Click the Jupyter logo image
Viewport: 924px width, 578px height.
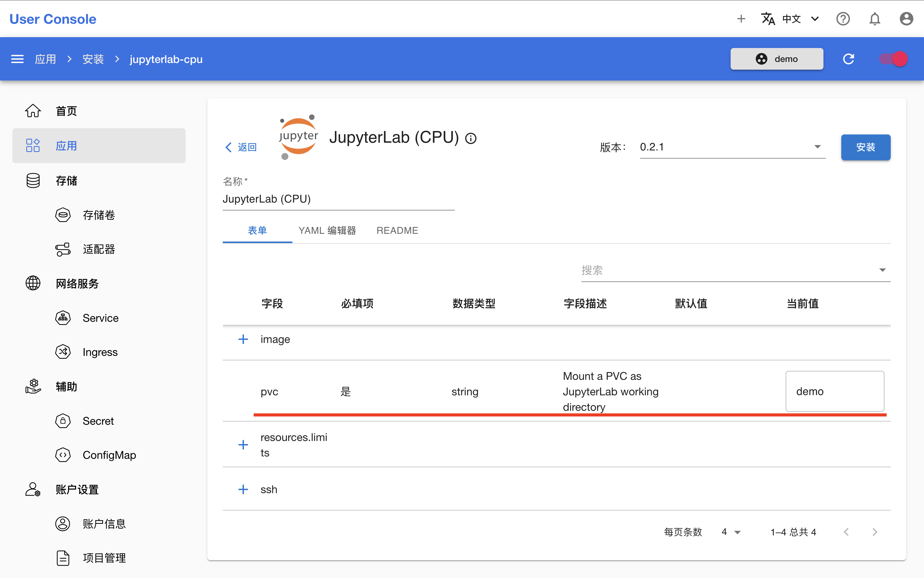coord(298,137)
